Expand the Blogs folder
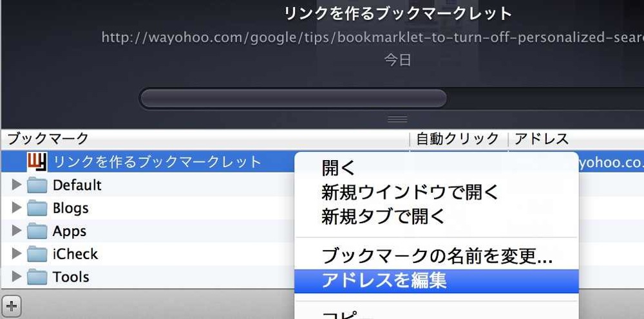 tap(17, 208)
